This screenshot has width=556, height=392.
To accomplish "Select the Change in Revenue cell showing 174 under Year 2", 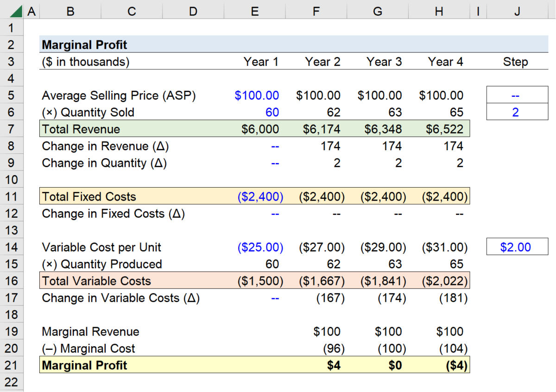I will (x=316, y=146).
